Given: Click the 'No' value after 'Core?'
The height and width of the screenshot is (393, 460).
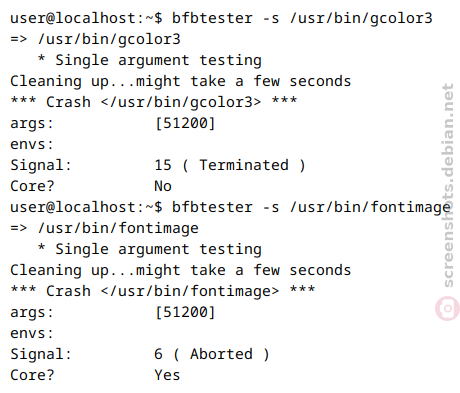Looking at the screenshot, I should coord(163,186).
